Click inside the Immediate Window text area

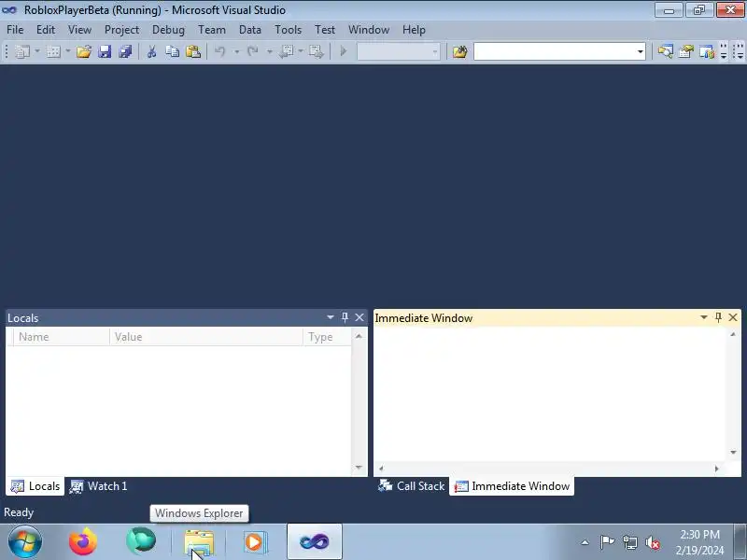[x=550, y=394]
